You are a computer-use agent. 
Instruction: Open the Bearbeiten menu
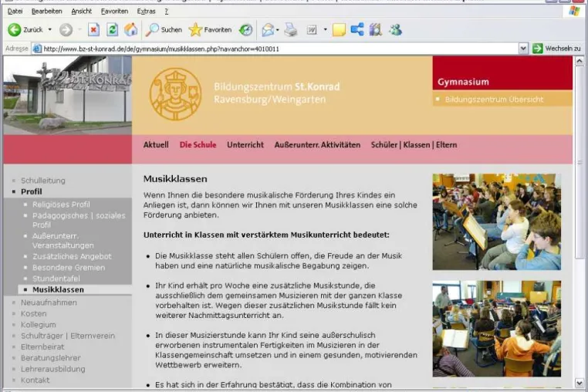tap(47, 12)
